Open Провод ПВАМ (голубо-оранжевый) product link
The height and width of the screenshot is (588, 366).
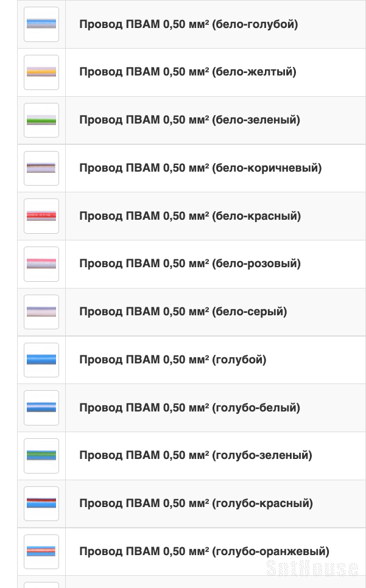(204, 551)
